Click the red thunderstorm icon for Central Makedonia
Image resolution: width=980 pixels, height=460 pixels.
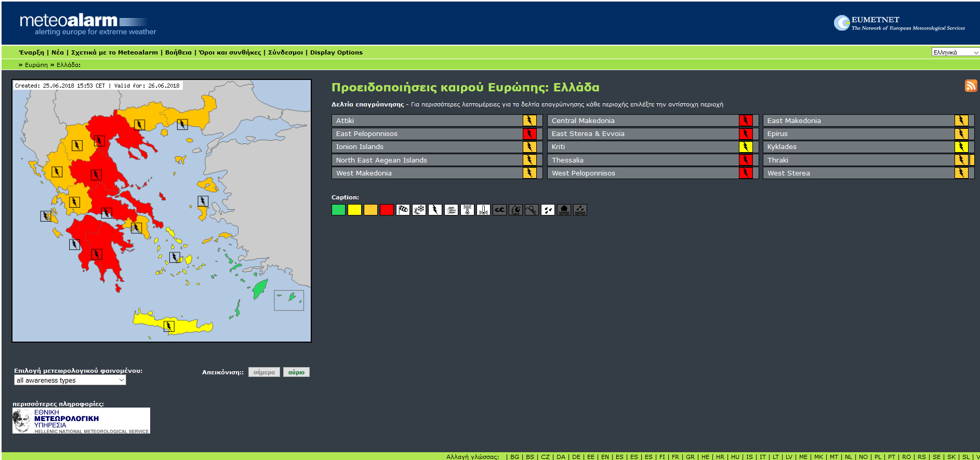click(746, 120)
